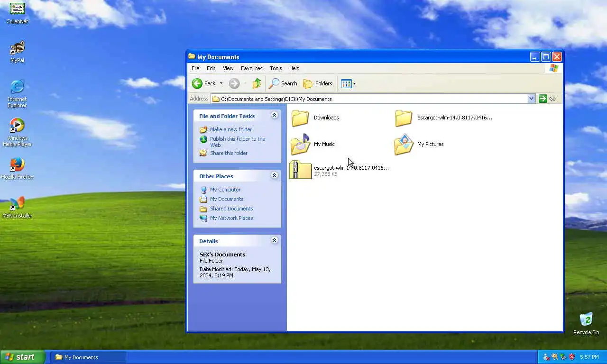Expand the Address bar dropdown list
The height and width of the screenshot is (364, 607).
coord(531,99)
